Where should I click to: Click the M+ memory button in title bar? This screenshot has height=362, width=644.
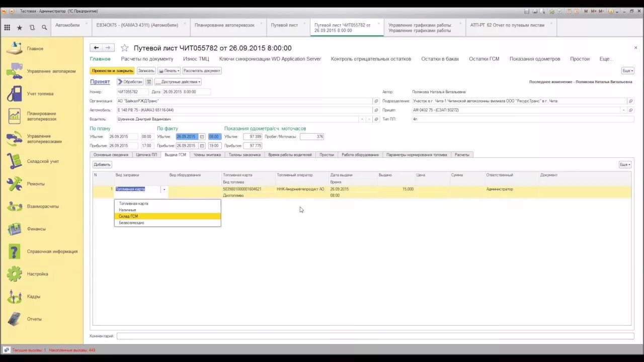tap(593, 11)
